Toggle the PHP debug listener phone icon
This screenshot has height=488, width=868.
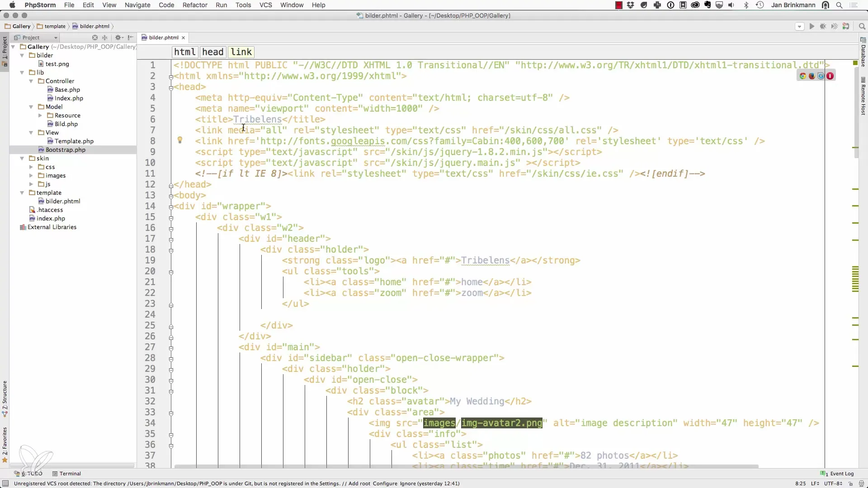[x=846, y=26]
